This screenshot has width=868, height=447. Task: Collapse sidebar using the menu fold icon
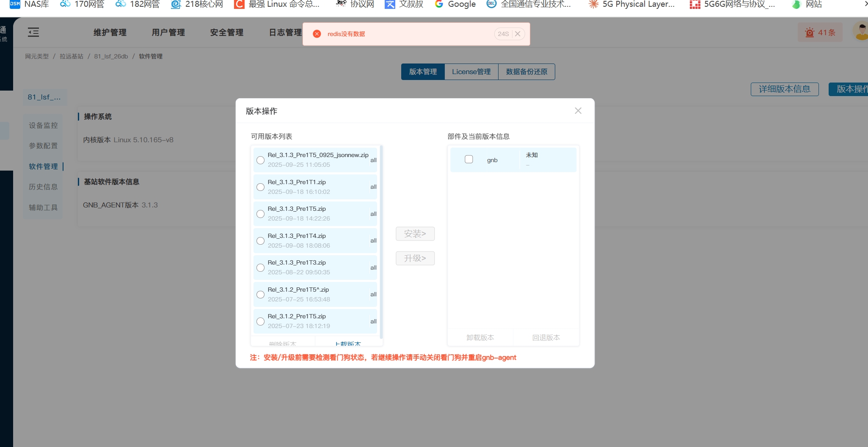pos(33,32)
